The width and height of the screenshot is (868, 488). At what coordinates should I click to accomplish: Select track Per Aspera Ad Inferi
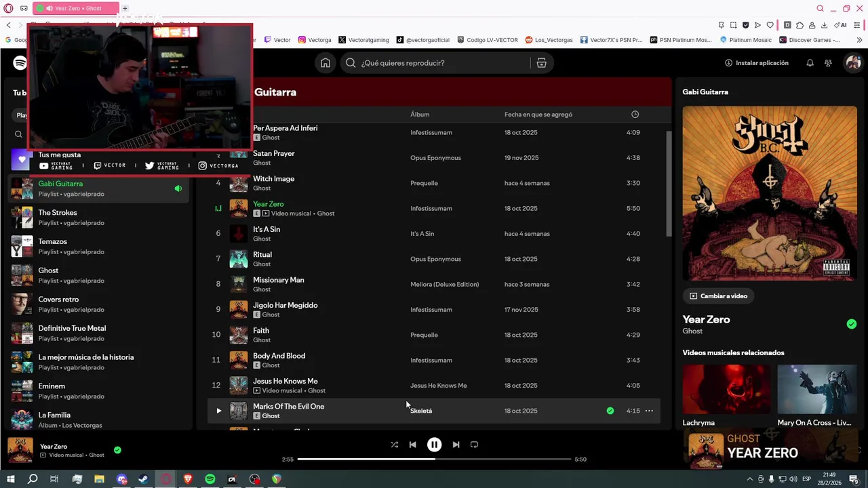(x=285, y=128)
